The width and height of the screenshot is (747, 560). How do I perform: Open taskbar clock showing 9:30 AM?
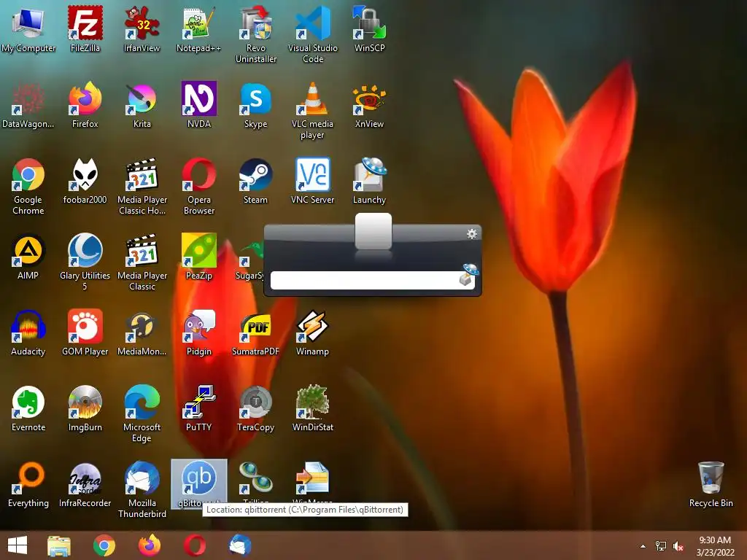tap(715, 546)
